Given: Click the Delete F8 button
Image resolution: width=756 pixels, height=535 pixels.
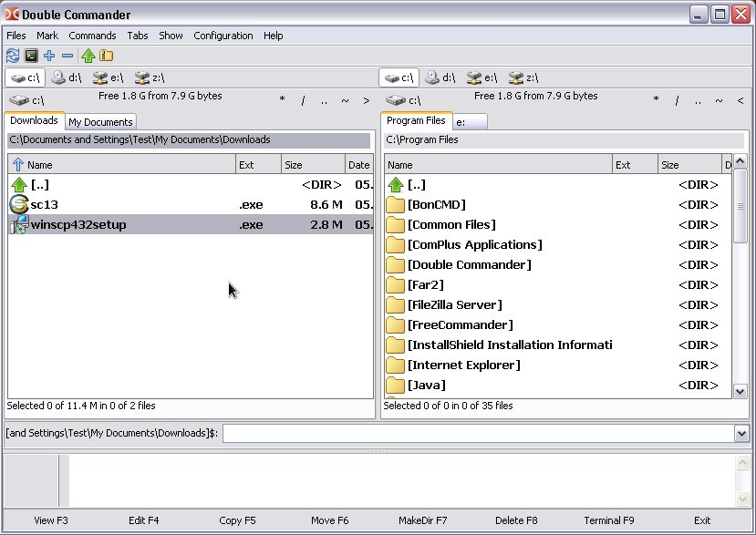Looking at the screenshot, I should click(516, 520).
